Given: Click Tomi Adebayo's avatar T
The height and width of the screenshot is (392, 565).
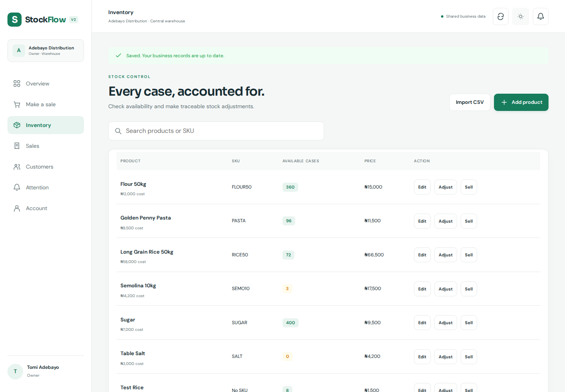Looking at the screenshot, I should pyautogui.click(x=15, y=371).
